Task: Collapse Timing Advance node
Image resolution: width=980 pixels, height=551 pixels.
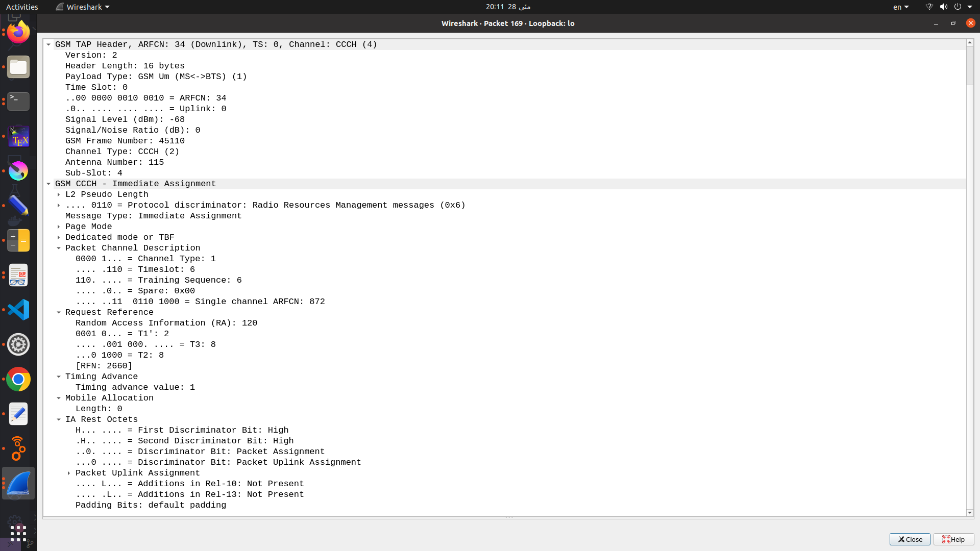Action: tap(59, 377)
